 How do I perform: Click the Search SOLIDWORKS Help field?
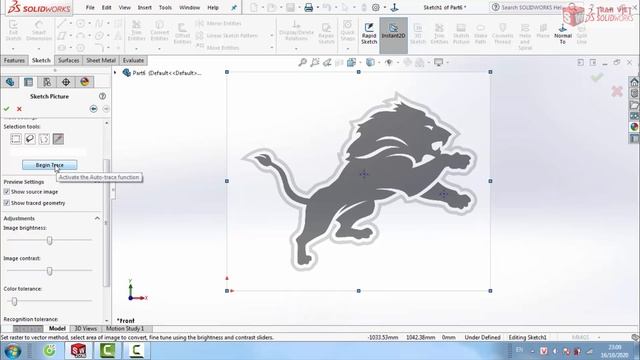pyautogui.click(x=531, y=7)
